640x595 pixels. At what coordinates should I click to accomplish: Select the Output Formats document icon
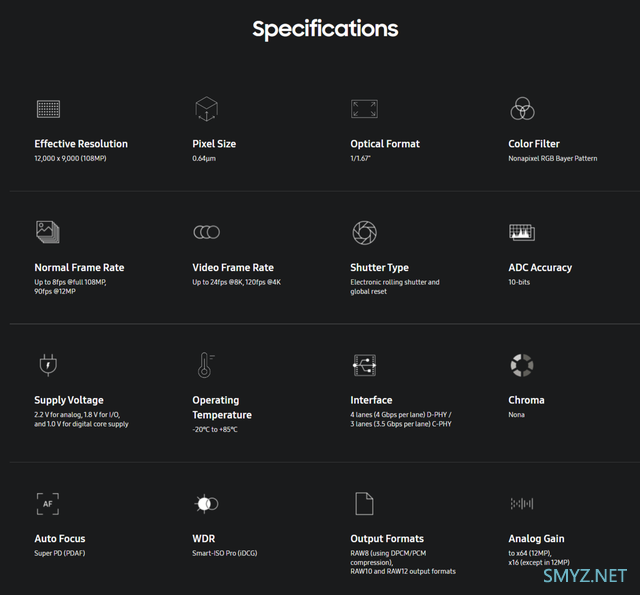[x=364, y=504]
